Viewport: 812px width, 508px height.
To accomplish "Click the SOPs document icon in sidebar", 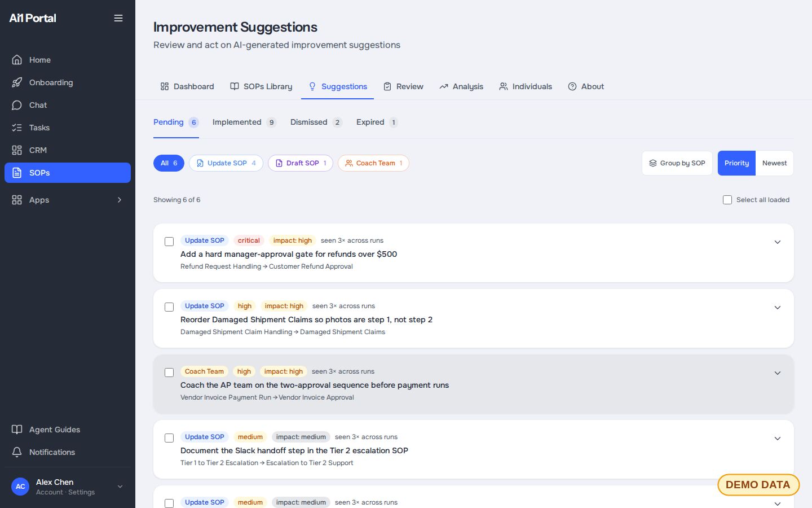I will tap(17, 173).
